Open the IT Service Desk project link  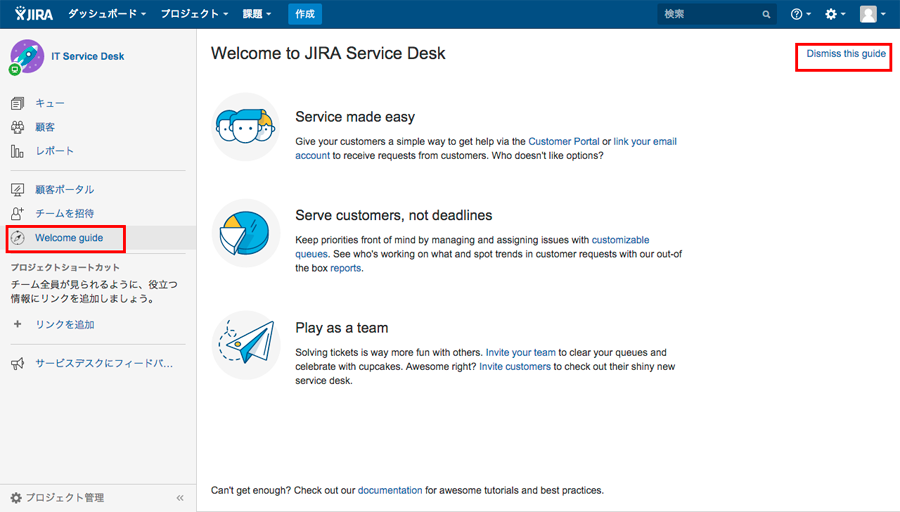coord(88,56)
